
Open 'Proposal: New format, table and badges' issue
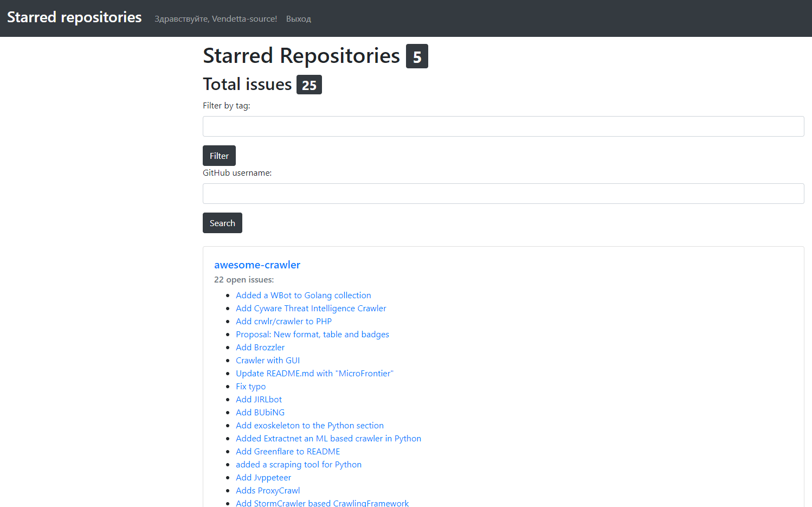click(312, 335)
